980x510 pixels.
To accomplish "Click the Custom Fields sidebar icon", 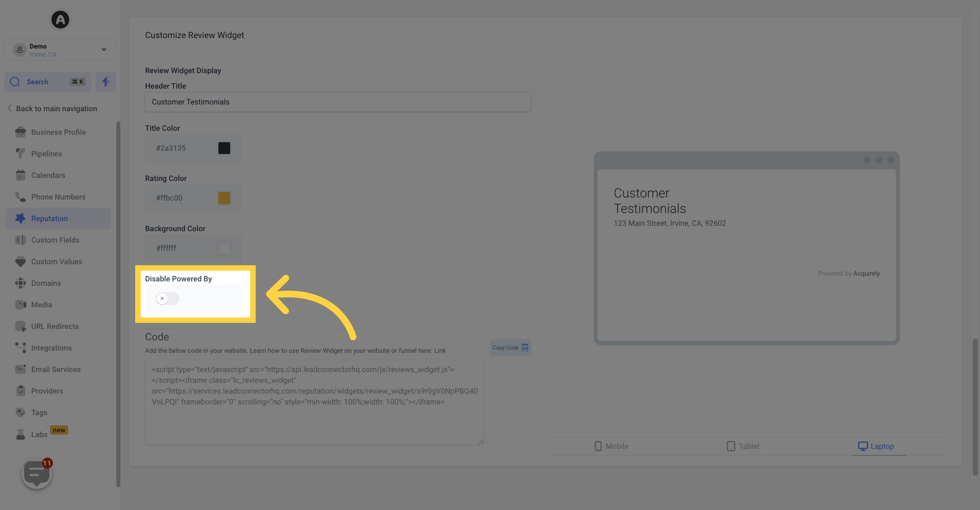I will [19, 240].
